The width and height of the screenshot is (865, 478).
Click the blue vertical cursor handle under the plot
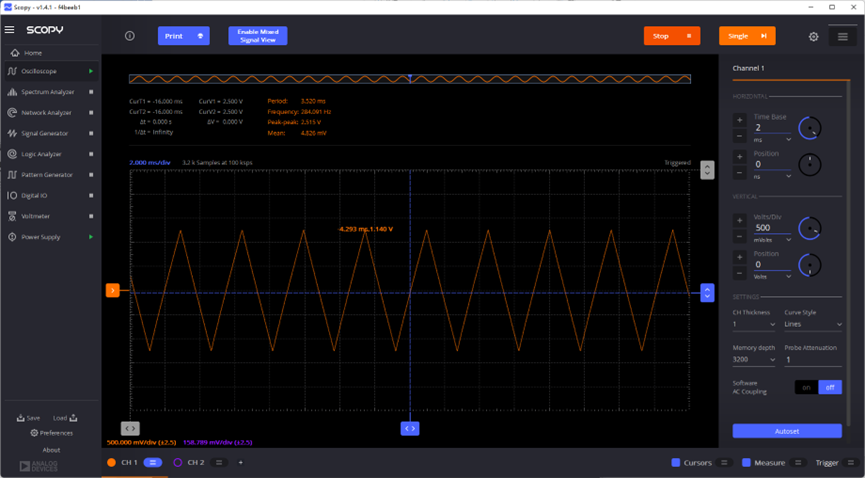(x=409, y=428)
